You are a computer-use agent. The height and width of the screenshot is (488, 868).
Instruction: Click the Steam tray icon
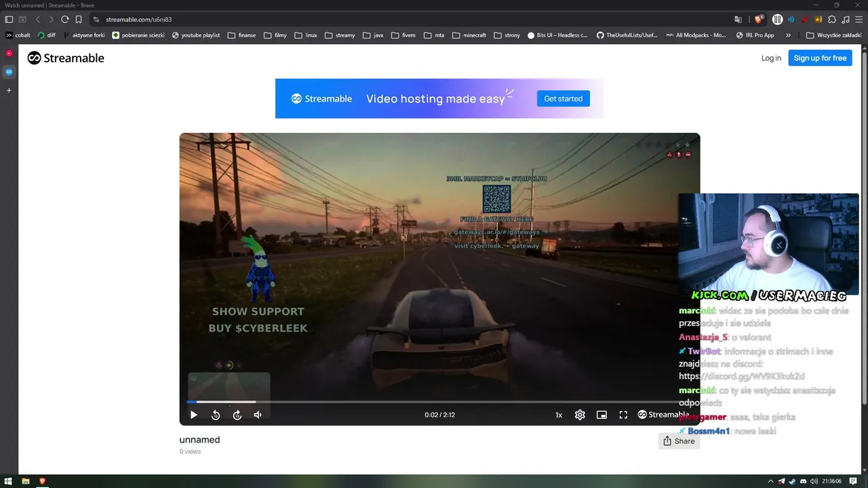[x=792, y=481]
